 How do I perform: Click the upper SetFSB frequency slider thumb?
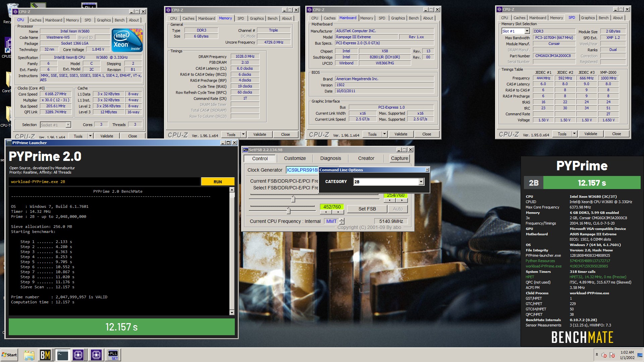293,199
